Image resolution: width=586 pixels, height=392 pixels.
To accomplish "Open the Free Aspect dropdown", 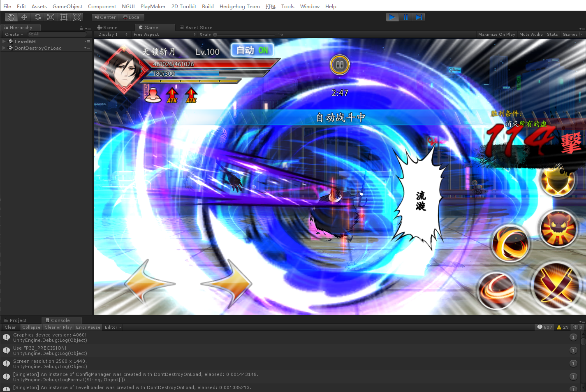I will (164, 35).
